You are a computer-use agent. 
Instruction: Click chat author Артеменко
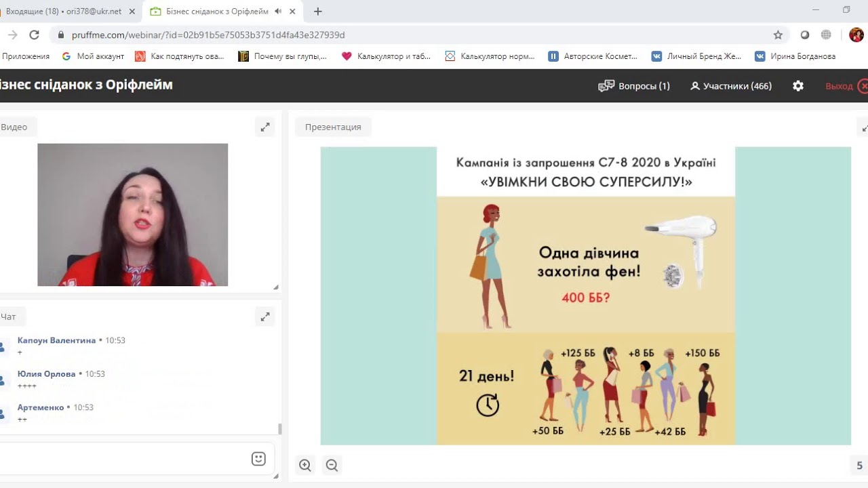pos(41,407)
